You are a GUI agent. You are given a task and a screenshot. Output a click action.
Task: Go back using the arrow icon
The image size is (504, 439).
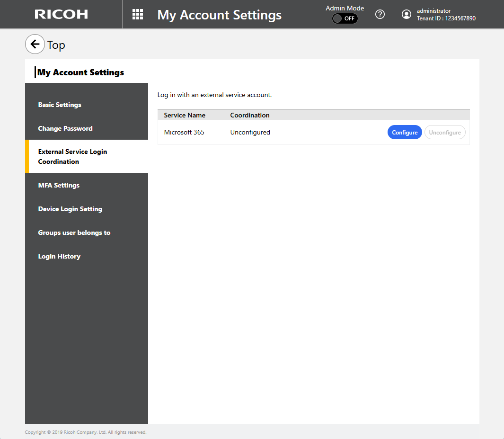click(x=35, y=45)
